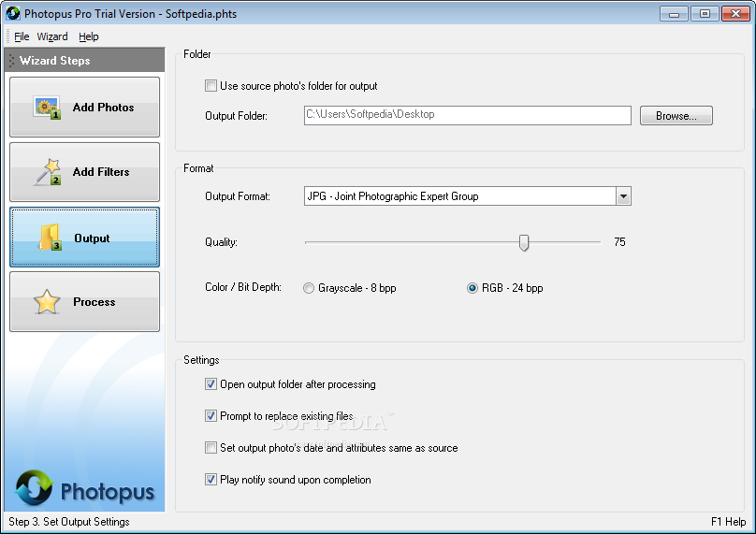This screenshot has height=534, width=756.
Task: Click the Browse... button
Action: click(x=676, y=116)
